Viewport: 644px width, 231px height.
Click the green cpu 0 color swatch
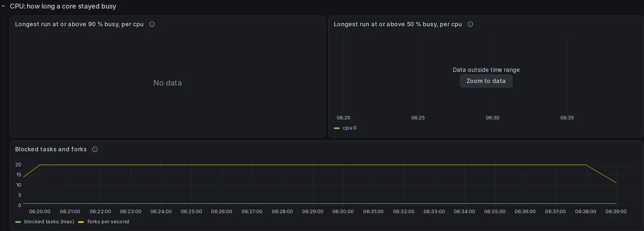click(337, 128)
